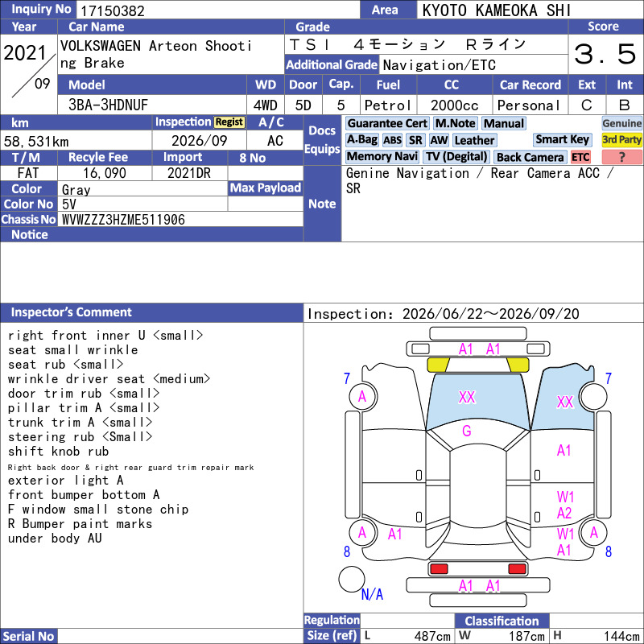The image size is (644, 644).
Task: Click the interior grade B
Action: 625,105
